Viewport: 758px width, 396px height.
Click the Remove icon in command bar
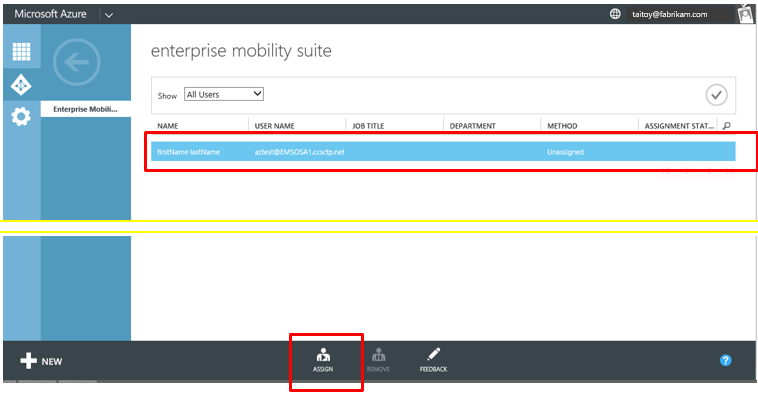[x=378, y=360]
